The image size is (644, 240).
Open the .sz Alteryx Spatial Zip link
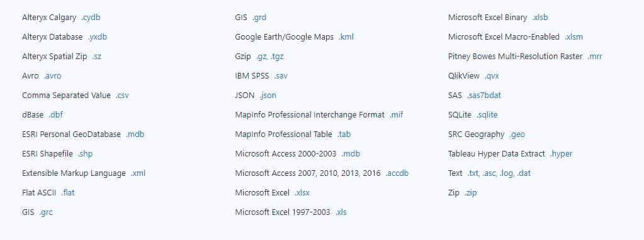[96, 57]
